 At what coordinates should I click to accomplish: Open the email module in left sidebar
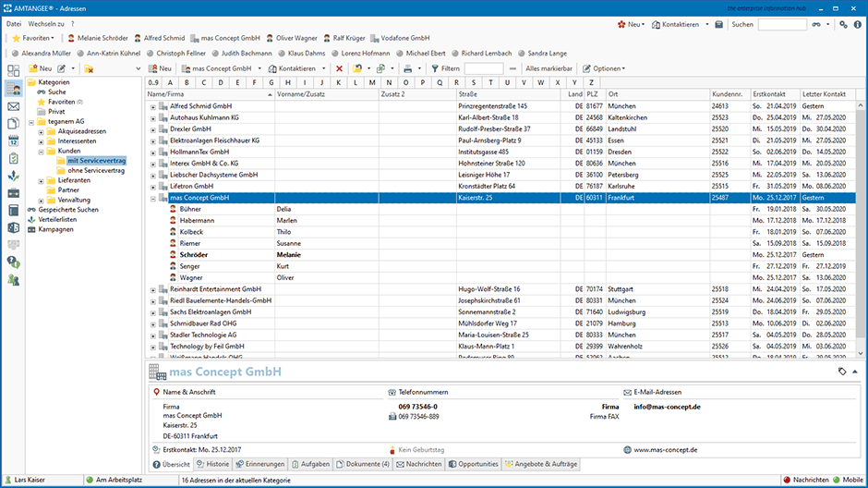coord(14,106)
